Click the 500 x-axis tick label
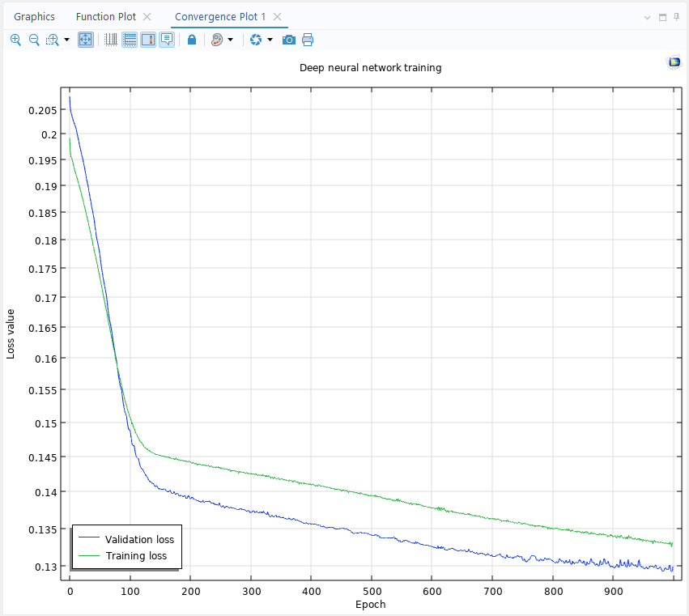Screen dimensions: 689x616 click(x=372, y=592)
